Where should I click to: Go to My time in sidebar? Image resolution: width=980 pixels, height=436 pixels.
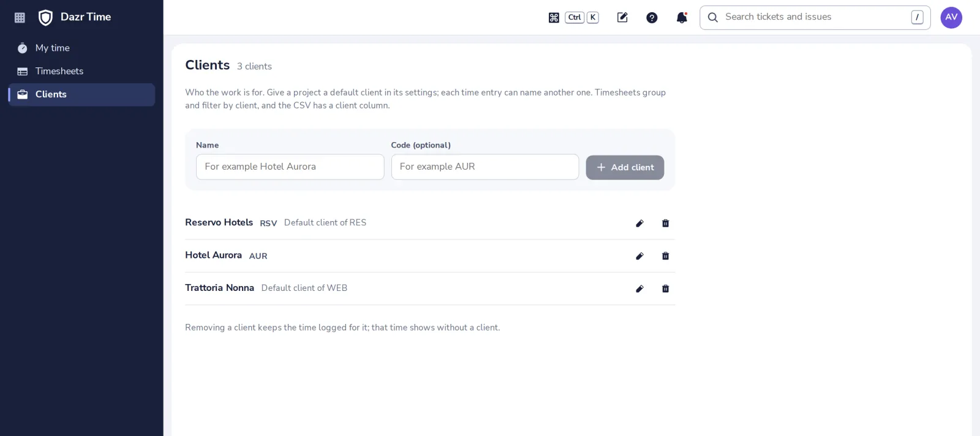click(81, 48)
